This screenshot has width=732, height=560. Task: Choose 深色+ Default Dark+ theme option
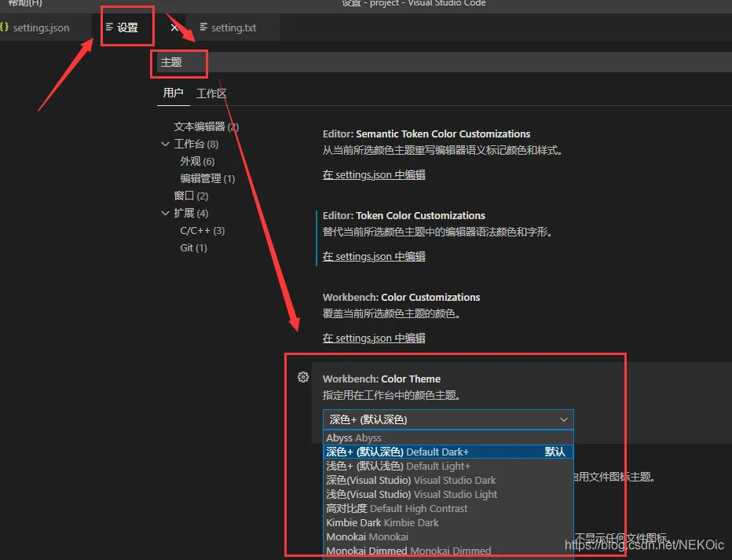pos(448,452)
